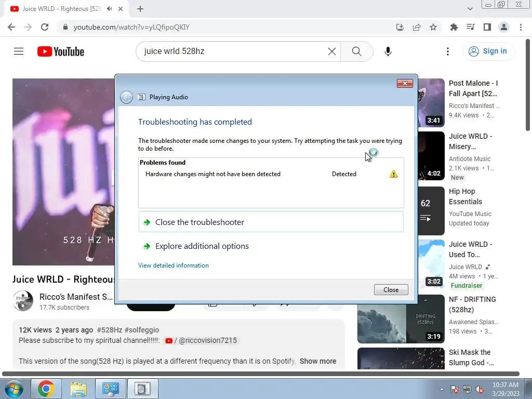Image resolution: width=532 pixels, height=399 pixels.
Task: Reload the YouTube page
Action: [x=45, y=27]
